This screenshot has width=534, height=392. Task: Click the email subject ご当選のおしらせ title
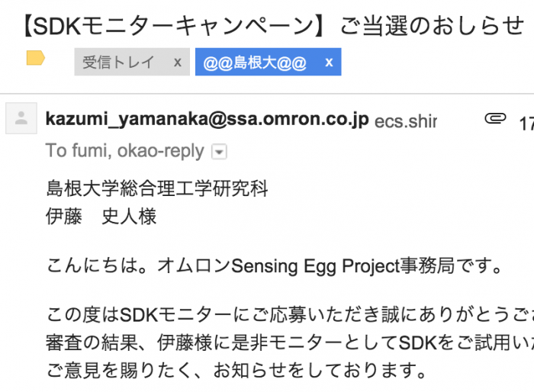(x=433, y=26)
